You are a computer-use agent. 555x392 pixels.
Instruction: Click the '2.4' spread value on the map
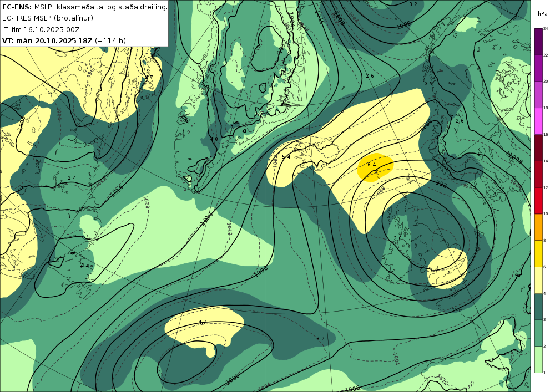72,177
